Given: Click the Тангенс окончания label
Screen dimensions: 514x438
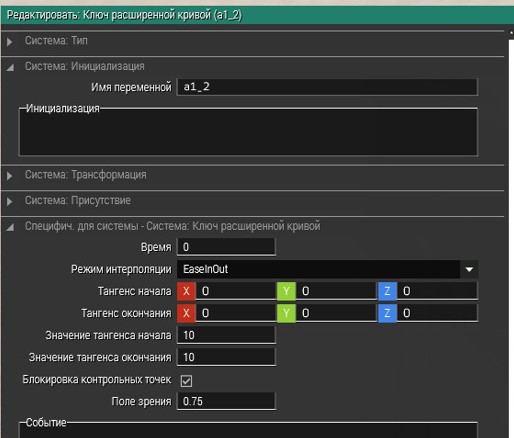Looking at the screenshot, I should pyautogui.click(x=126, y=313).
